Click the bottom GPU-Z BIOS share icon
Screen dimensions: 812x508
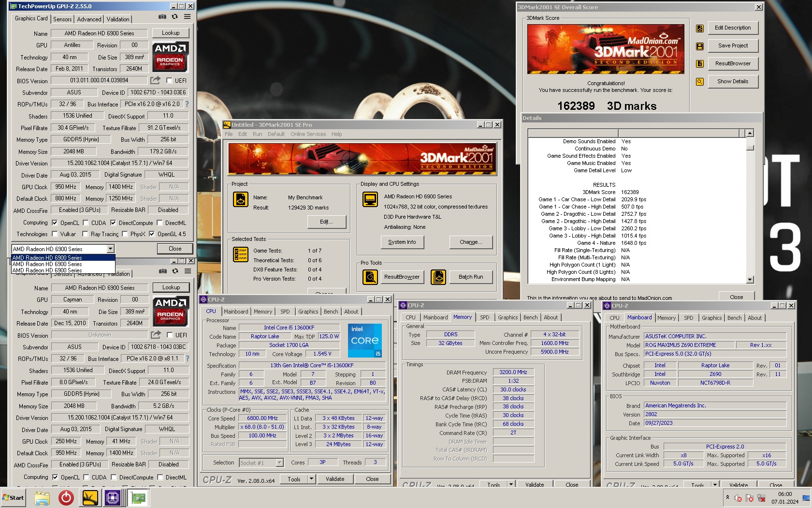(x=156, y=335)
